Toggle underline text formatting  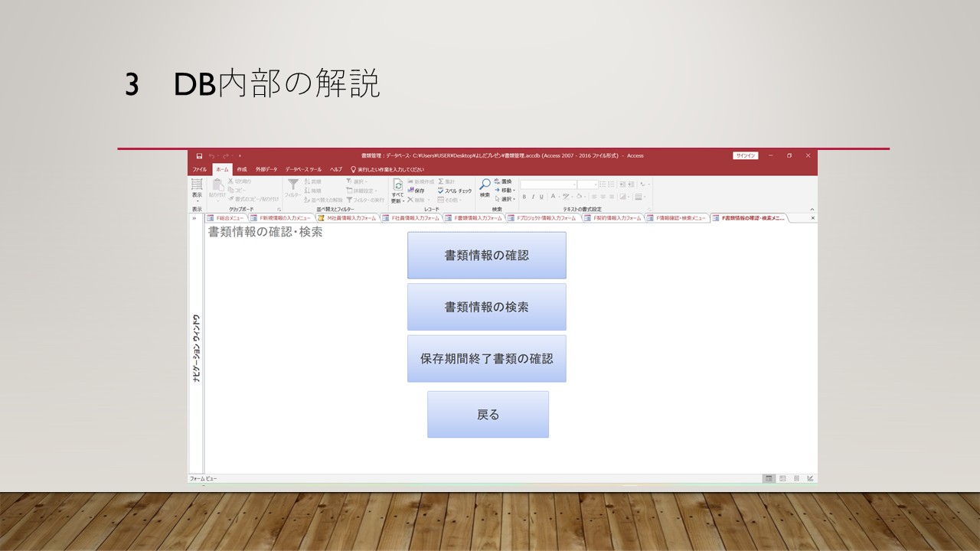pos(542,197)
